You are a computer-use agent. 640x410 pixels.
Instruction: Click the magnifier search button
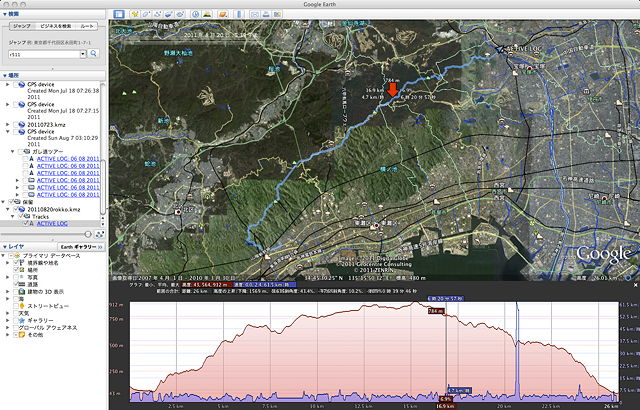click(94, 53)
